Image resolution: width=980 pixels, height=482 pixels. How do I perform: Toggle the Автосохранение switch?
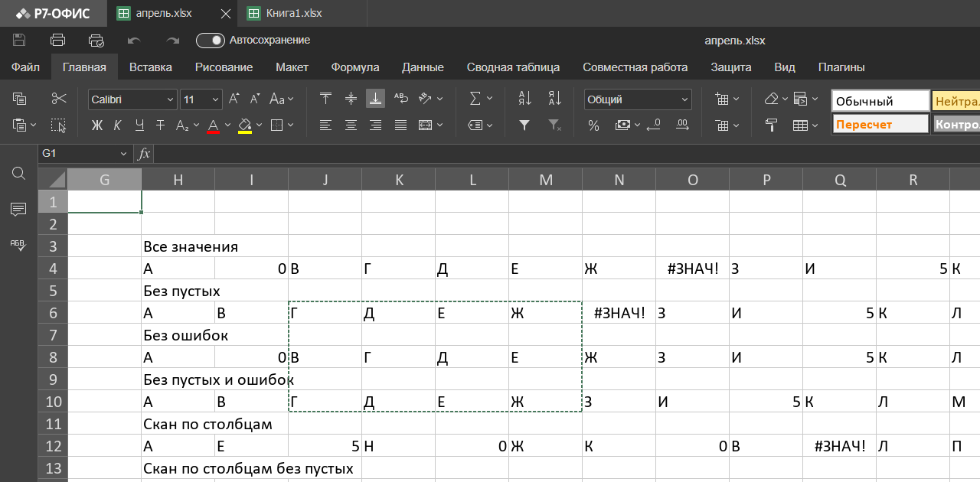pyautogui.click(x=210, y=41)
